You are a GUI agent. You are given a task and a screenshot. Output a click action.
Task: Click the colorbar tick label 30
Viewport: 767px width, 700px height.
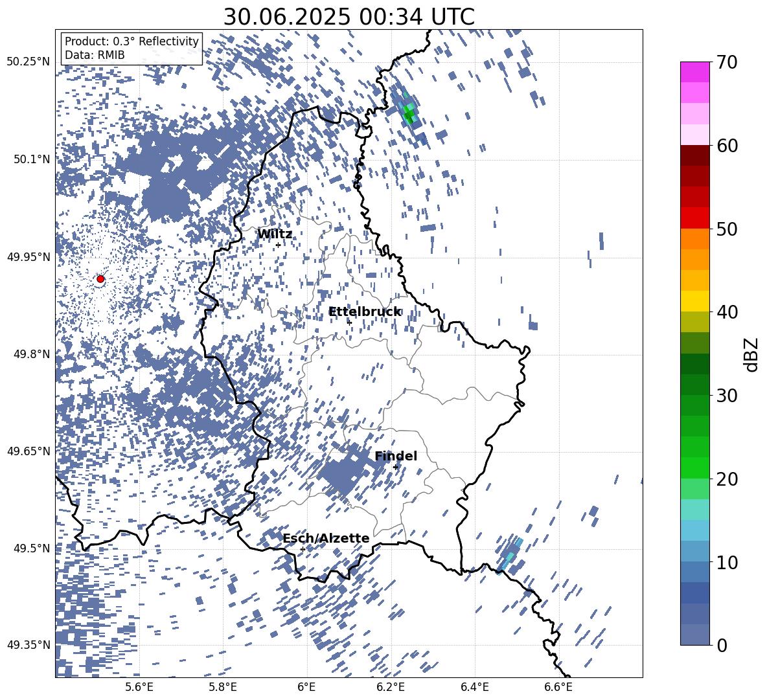tap(727, 396)
